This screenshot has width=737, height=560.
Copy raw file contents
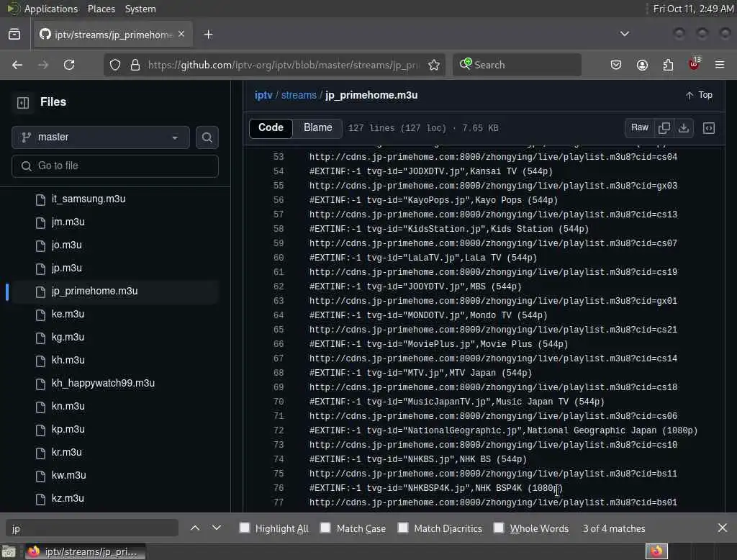coord(664,128)
